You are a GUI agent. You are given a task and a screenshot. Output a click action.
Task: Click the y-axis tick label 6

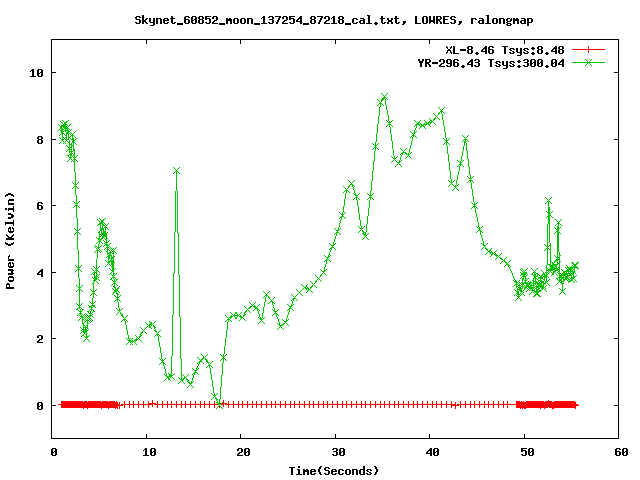tap(40, 206)
